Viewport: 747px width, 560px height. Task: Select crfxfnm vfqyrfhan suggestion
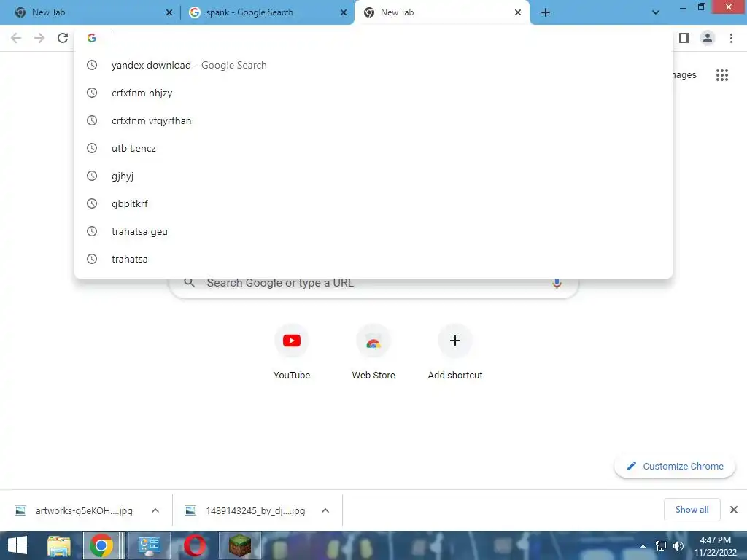[x=373, y=120]
